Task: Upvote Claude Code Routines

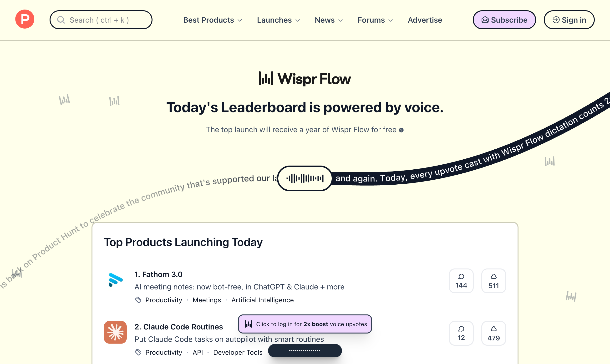Action: coord(493,333)
